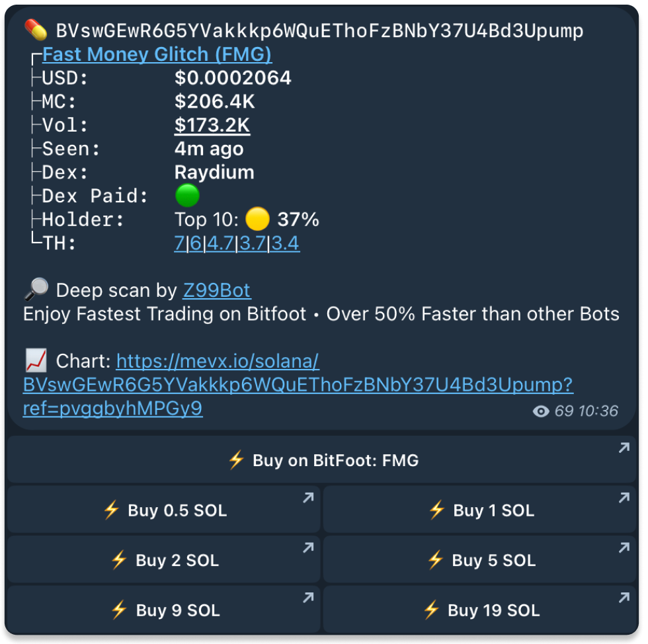The height and width of the screenshot is (644, 648).
Task: Click arrow icon on Buy 19 SOL button
Action: point(624,598)
